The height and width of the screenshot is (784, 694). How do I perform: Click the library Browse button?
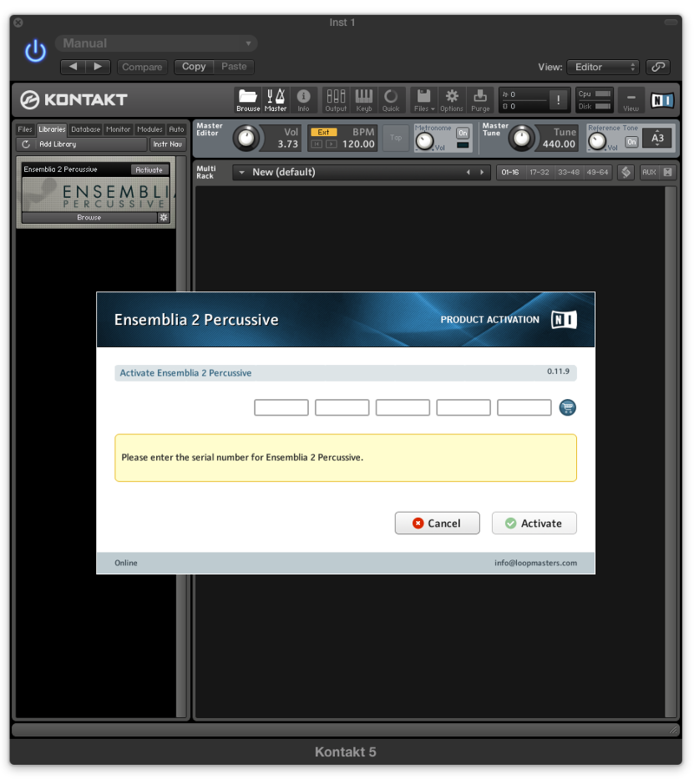[89, 218]
